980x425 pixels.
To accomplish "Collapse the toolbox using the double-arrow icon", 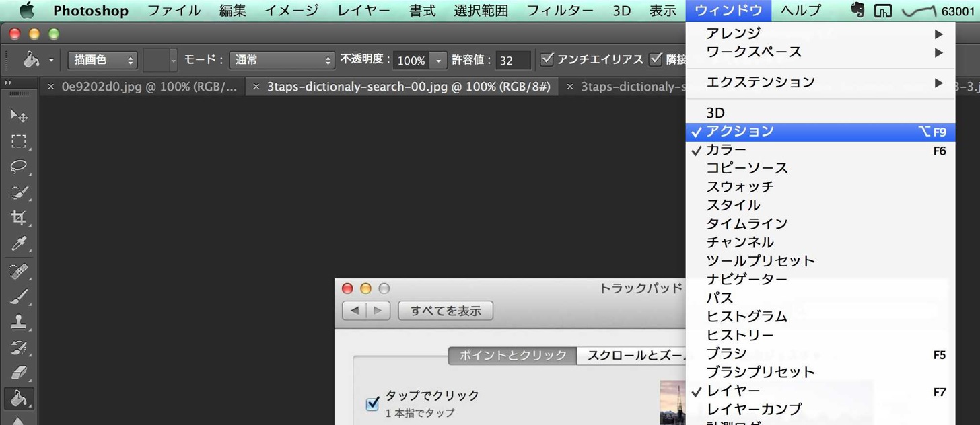I will (8, 82).
